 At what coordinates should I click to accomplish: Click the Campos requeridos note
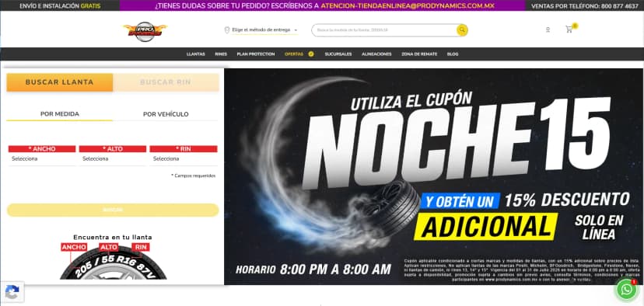193,176
